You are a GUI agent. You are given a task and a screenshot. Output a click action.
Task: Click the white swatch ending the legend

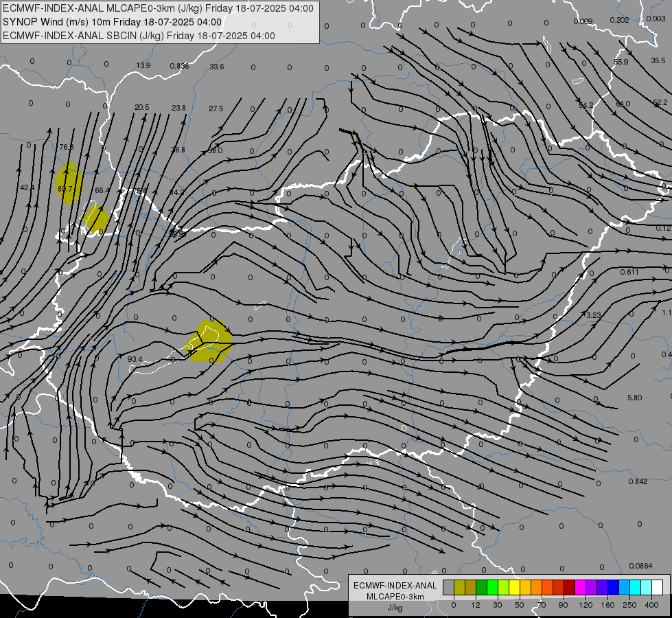tap(658, 588)
